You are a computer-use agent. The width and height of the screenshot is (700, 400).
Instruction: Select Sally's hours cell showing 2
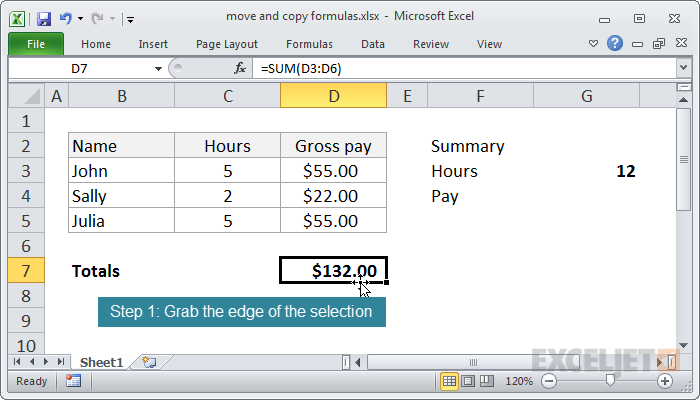[228, 196]
